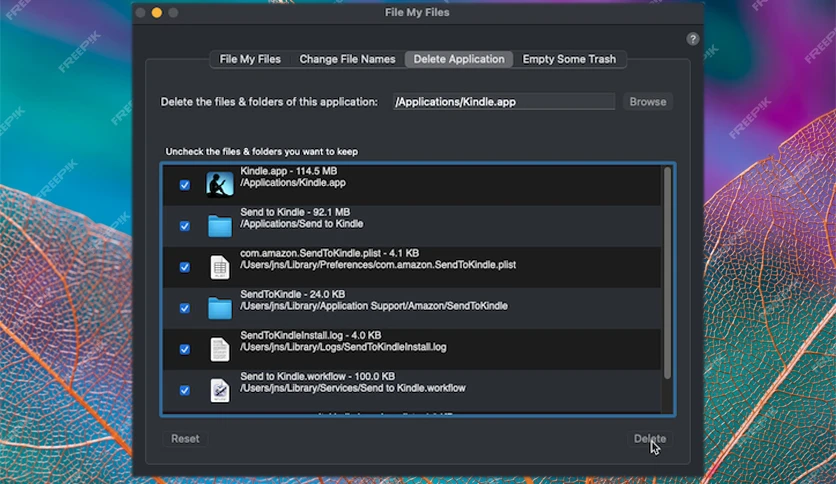Click the yellow minimize window button

tap(157, 12)
